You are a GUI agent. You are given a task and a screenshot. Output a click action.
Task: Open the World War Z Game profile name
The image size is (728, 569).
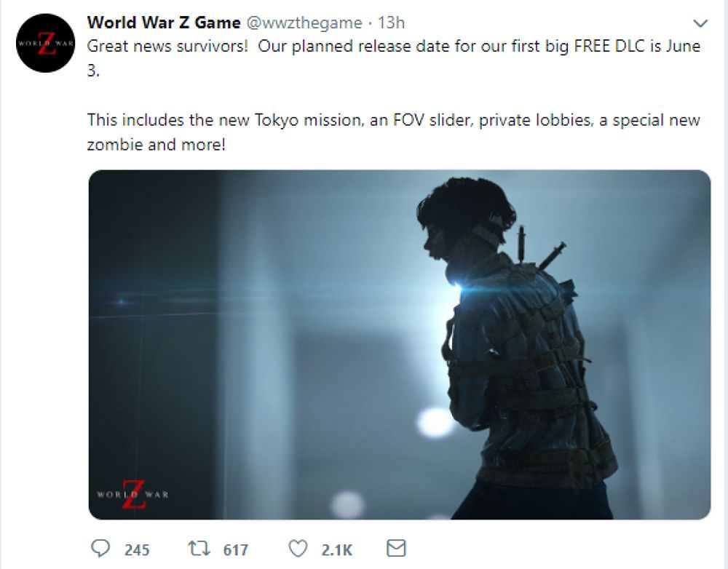click(163, 23)
